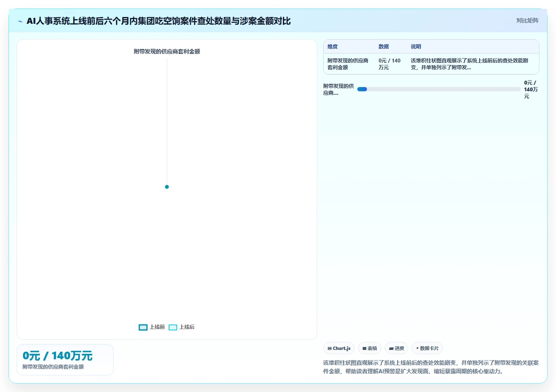
Task: Click the 上线前 legend color box
Action: [143, 327]
